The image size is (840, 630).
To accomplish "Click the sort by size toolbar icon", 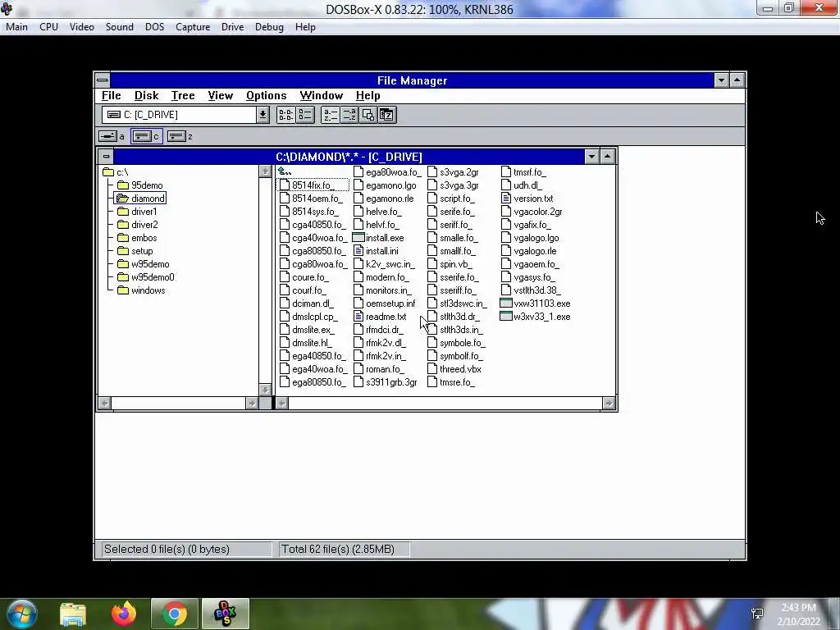I will (x=368, y=115).
